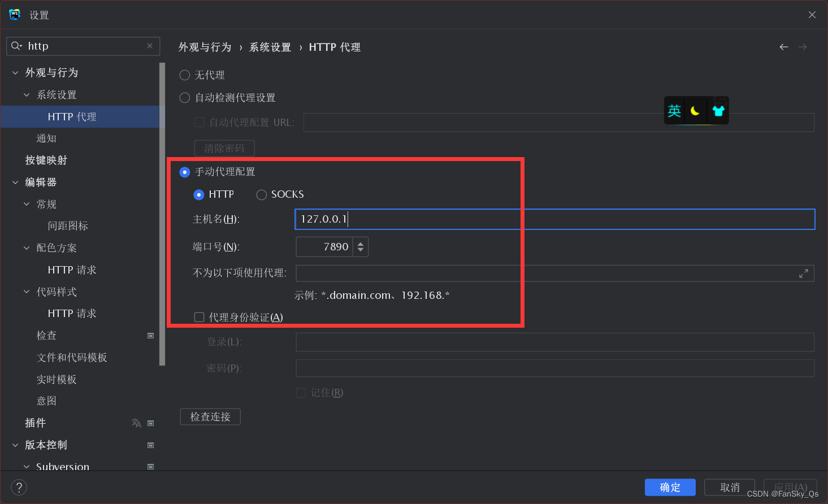This screenshot has height=504, width=828.
Task: Focus the 主机名 input field
Action: click(x=555, y=219)
